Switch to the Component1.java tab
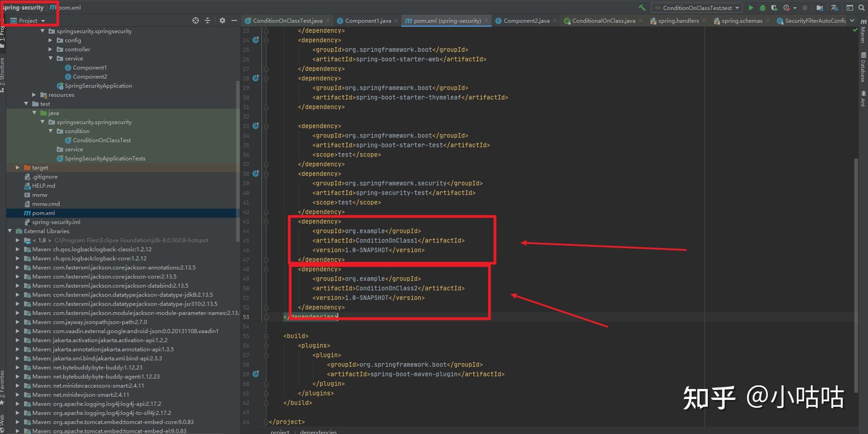The image size is (868, 434). pyautogui.click(x=367, y=21)
